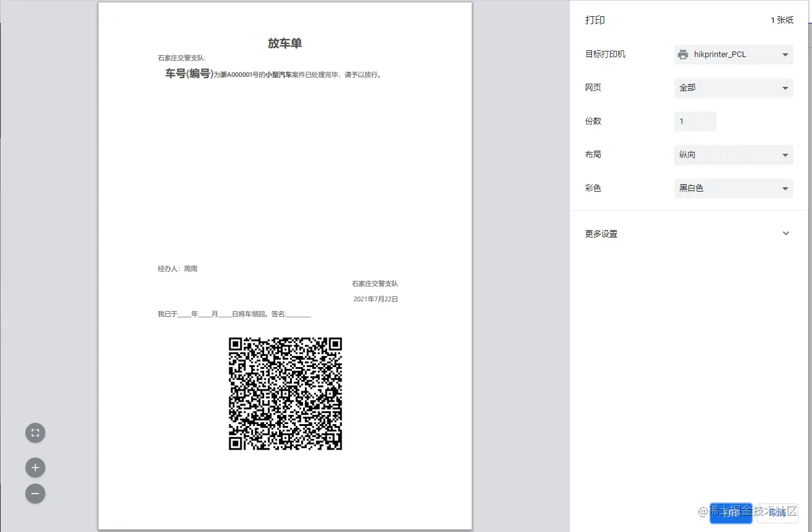Click the 网页 label
This screenshot has height=532, width=812.
coord(593,88)
